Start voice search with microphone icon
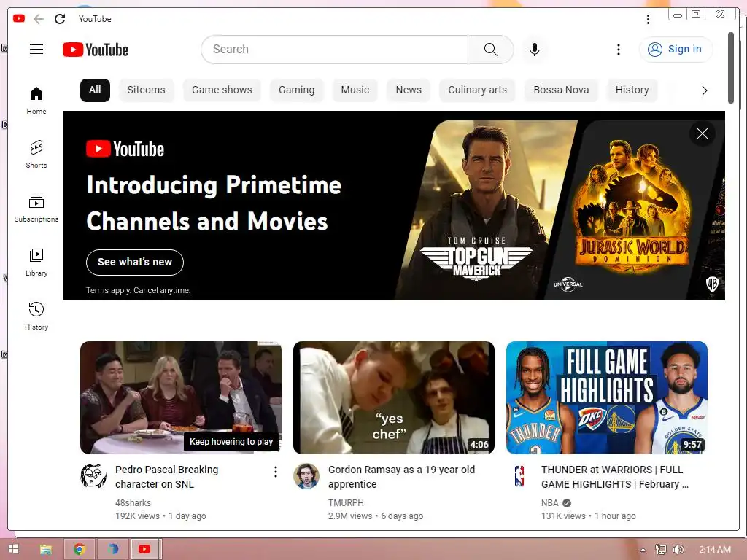 tap(535, 50)
